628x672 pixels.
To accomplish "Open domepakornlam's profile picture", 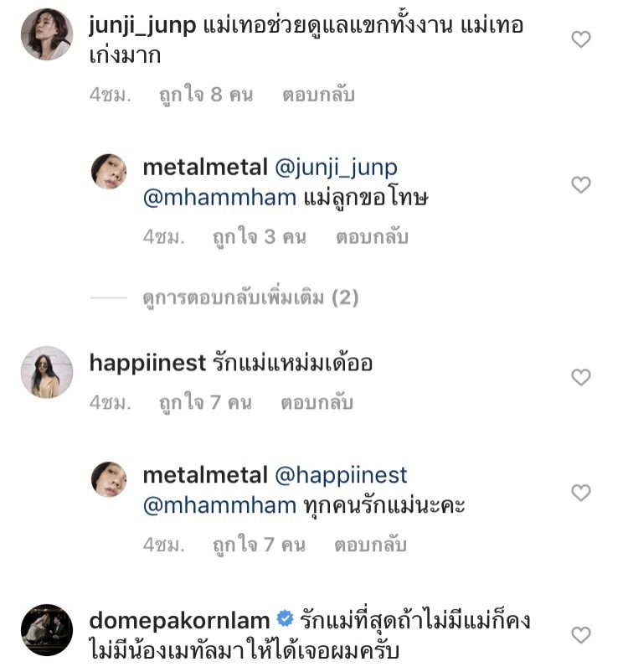I will tap(46, 629).
